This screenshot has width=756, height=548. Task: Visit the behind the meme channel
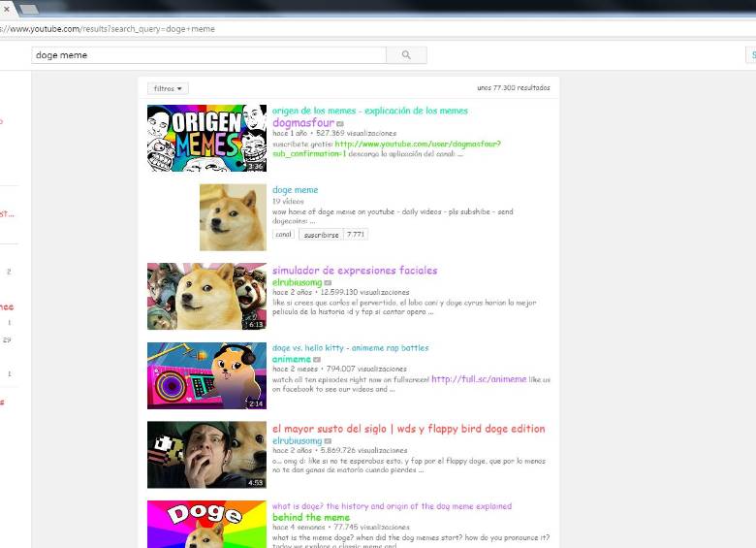click(x=311, y=517)
